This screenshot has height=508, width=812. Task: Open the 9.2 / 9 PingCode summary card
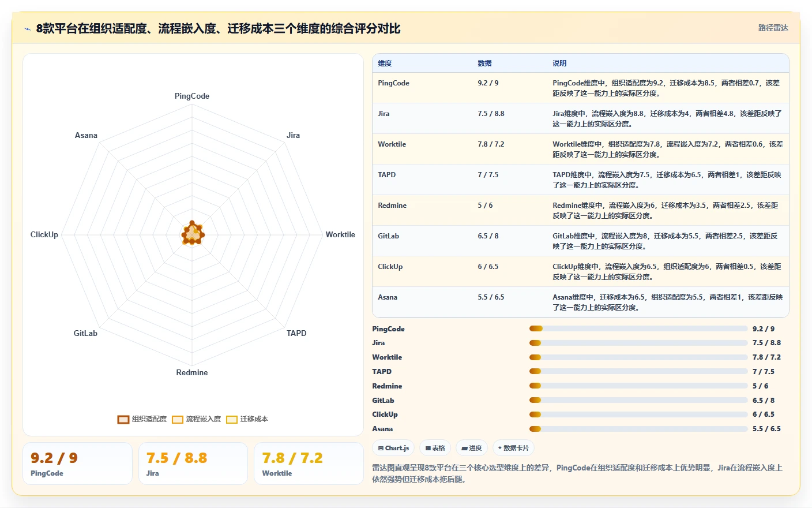click(x=77, y=464)
